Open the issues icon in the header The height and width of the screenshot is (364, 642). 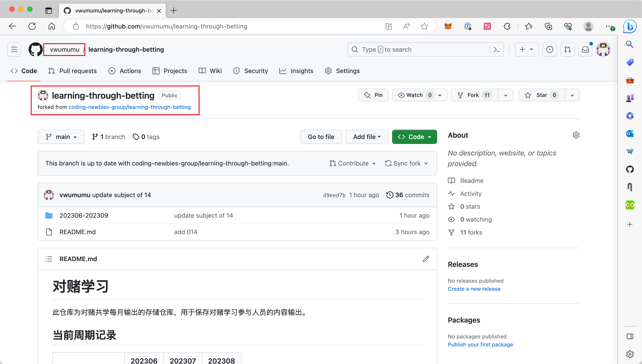549,49
